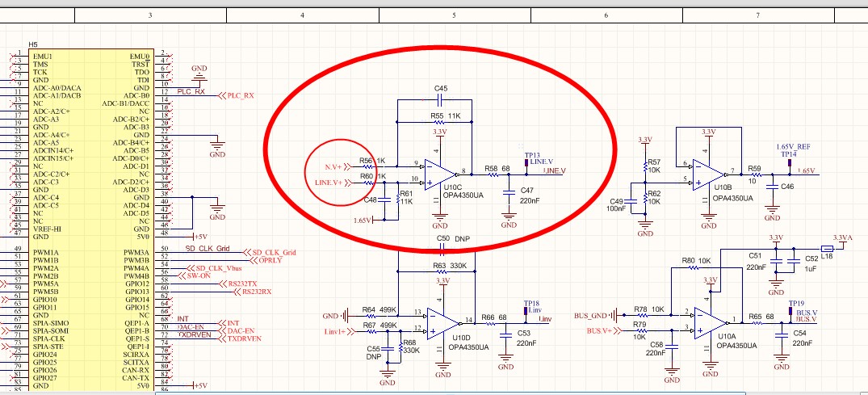Select inductor L18 symbol
Screen dimensions: 868x395
827,248
